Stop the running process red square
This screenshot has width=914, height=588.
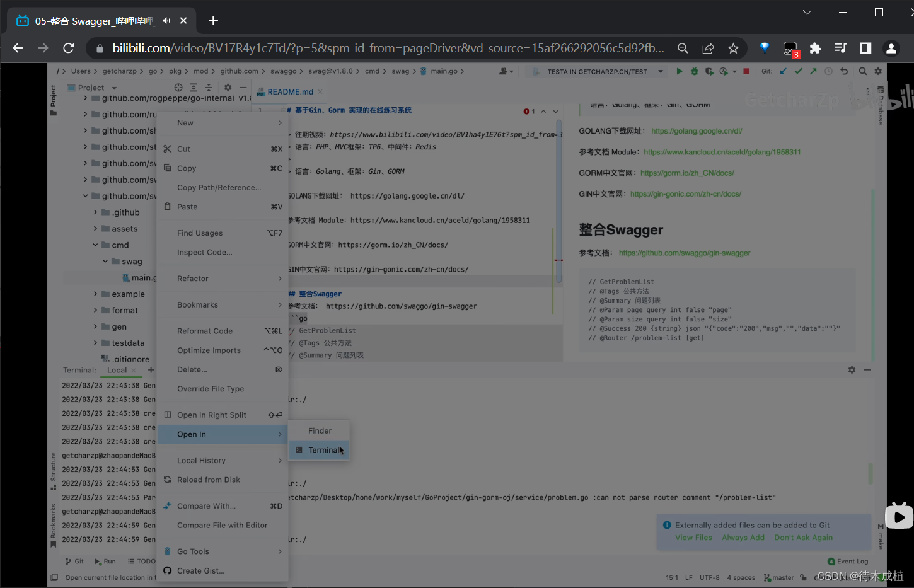pos(746,71)
